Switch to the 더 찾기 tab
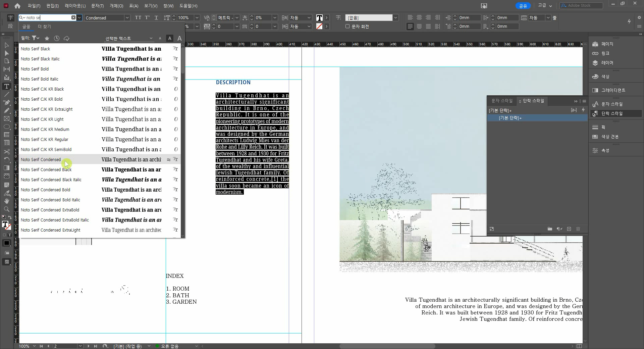 click(x=44, y=27)
